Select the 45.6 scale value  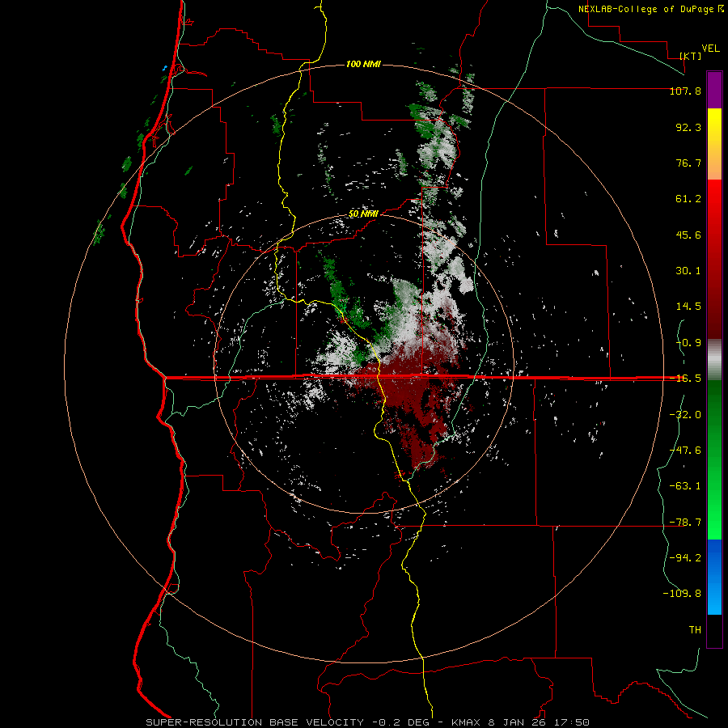[688, 235]
